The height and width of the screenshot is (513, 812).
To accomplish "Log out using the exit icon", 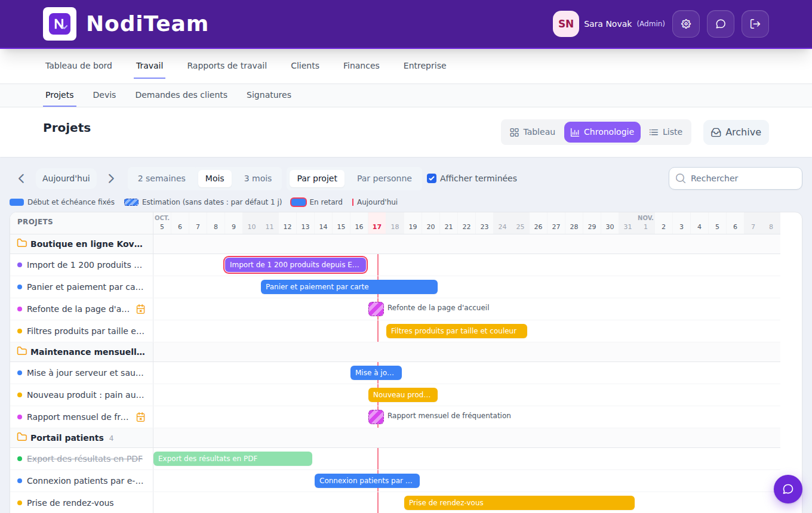I will tap(755, 24).
